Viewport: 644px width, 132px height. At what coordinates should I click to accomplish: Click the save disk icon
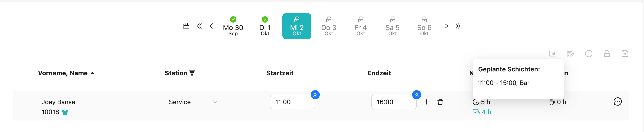click(x=625, y=54)
